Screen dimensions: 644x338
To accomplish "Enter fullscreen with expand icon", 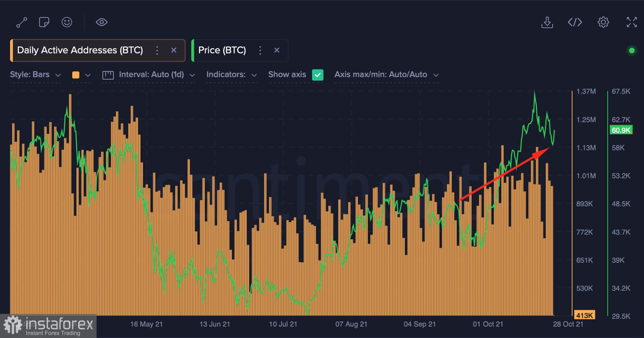I will [632, 22].
